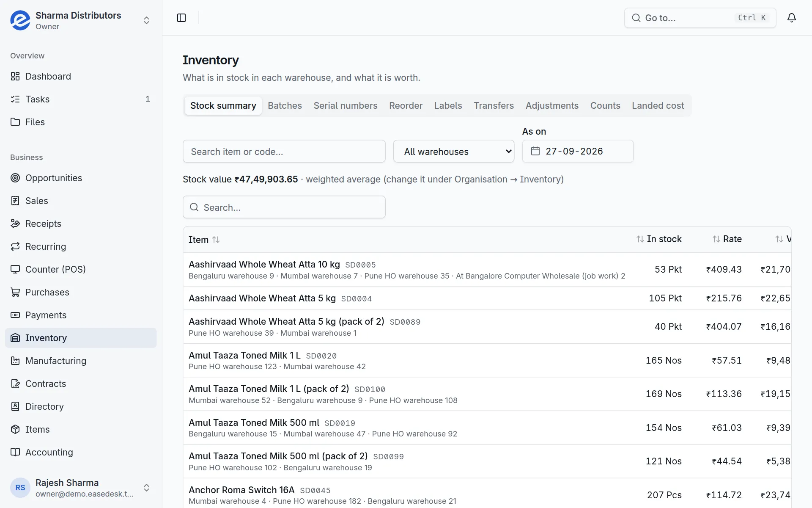Open Accounting in the sidebar

pos(81,452)
